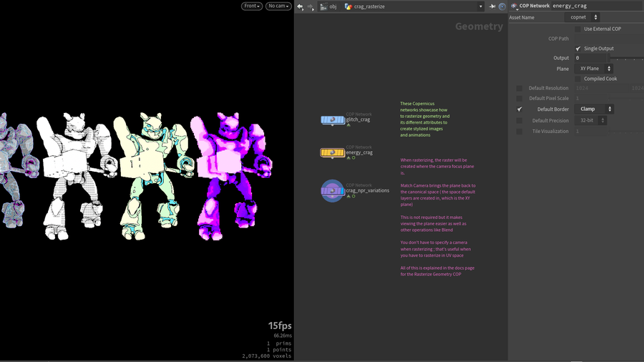Viewport: 644px width, 362px height.
Task: Click the blue circular link icon in path bar
Action: (x=502, y=6)
